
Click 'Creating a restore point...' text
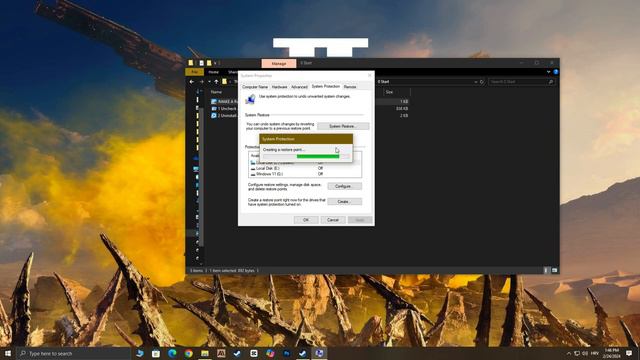coord(284,150)
